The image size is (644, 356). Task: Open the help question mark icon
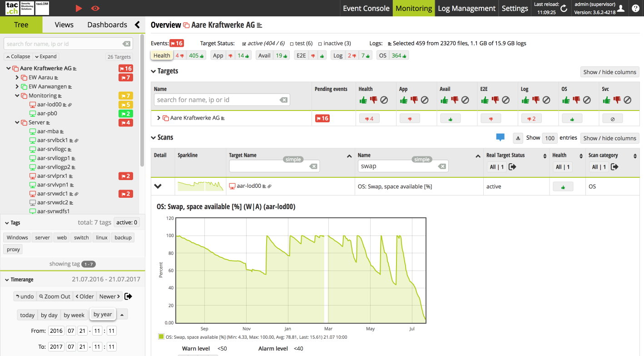tap(635, 8)
